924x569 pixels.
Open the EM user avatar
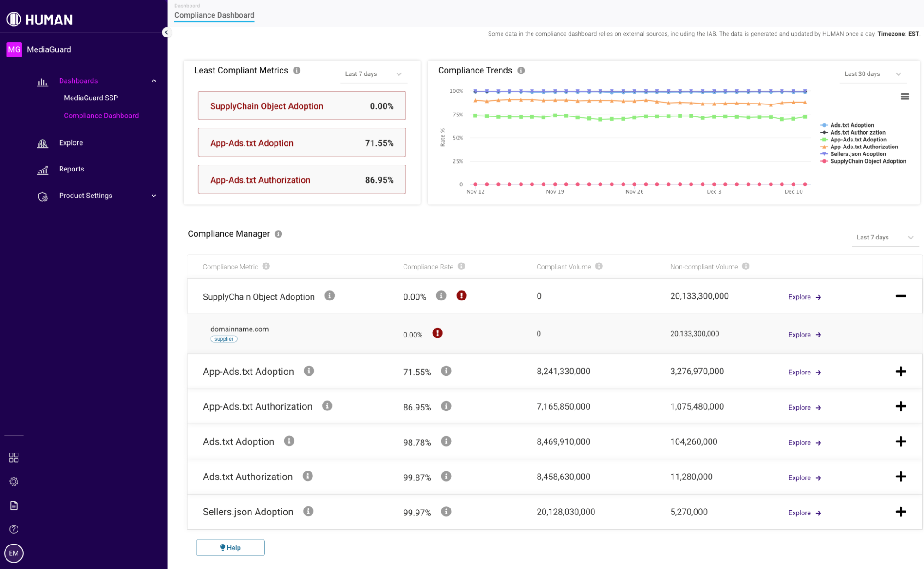click(14, 553)
